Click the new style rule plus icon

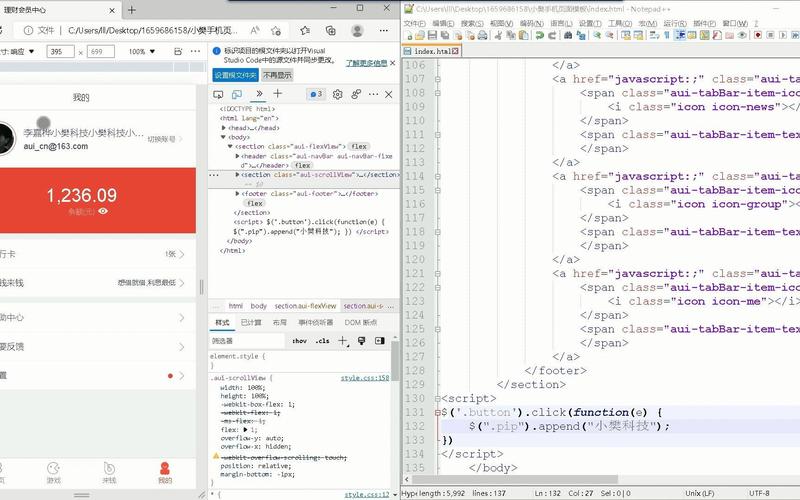pos(343,341)
